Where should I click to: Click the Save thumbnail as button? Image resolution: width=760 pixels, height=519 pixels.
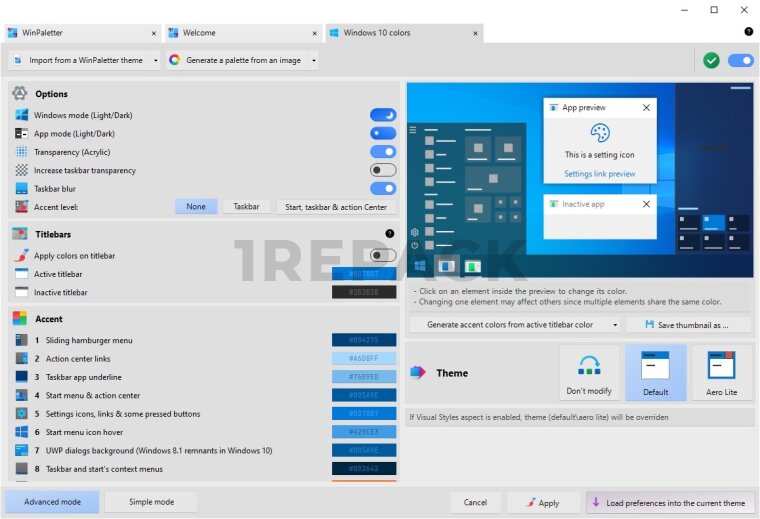coord(688,325)
